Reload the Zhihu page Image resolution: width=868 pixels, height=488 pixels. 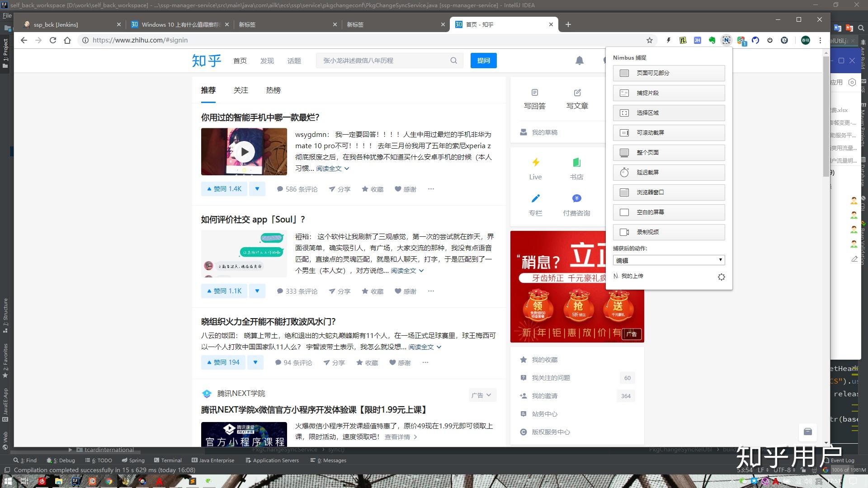tap(53, 40)
